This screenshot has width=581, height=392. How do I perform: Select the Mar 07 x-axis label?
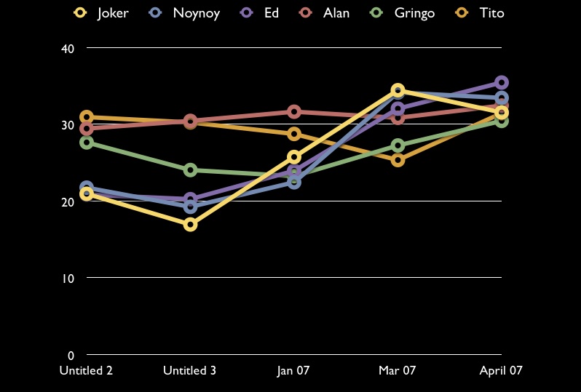pyautogui.click(x=398, y=370)
